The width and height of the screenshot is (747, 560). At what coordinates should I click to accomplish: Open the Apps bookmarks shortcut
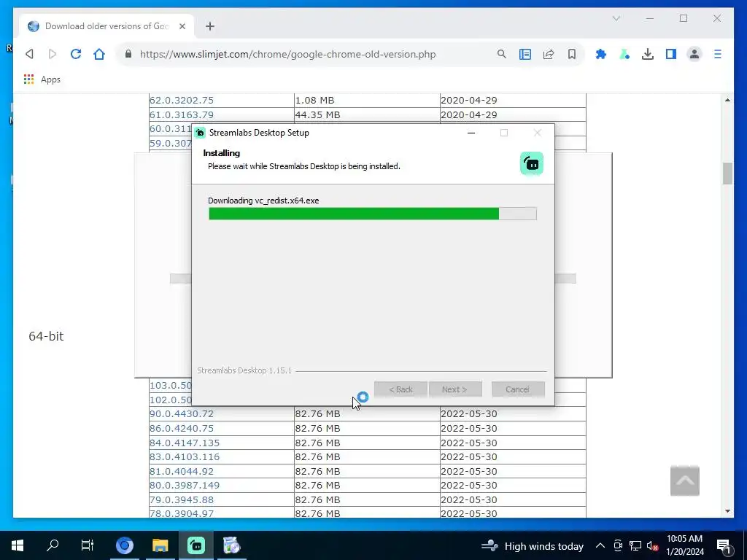[42, 79]
